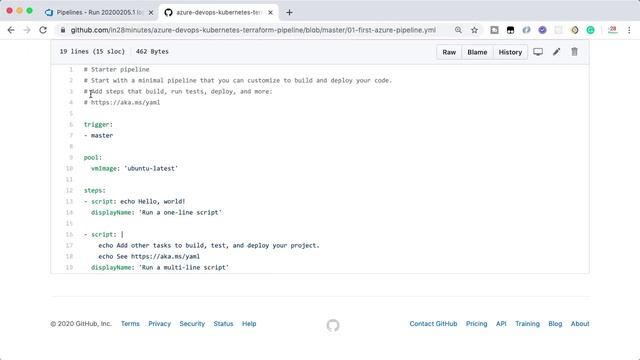
Task: Delete this file with trash icon
Action: 574,52
